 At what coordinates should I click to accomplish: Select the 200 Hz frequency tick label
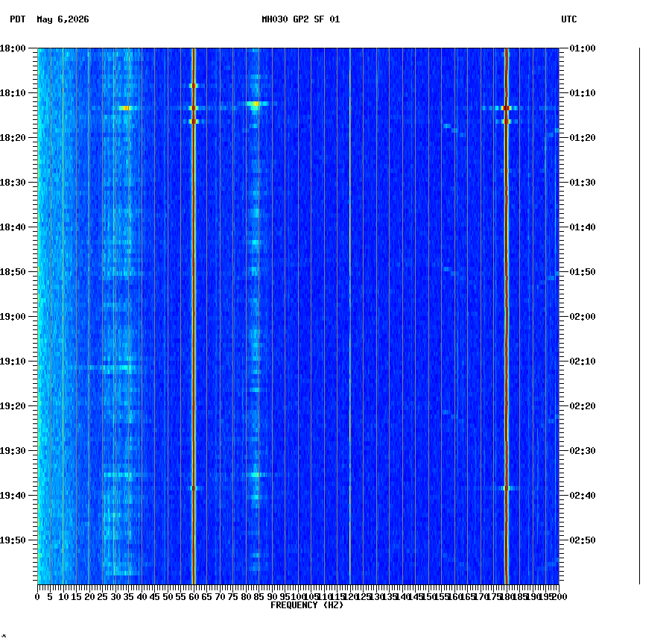[560, 597]
